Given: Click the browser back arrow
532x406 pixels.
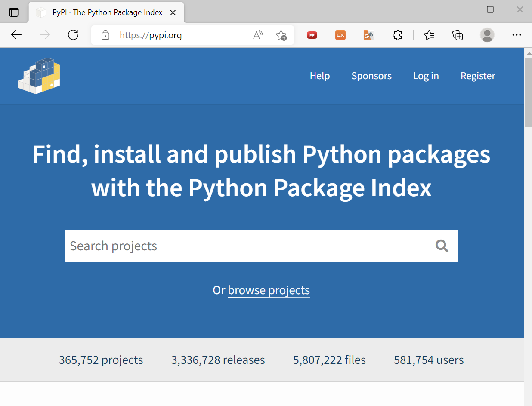Looking at the screenshot, I should point(16,35).
